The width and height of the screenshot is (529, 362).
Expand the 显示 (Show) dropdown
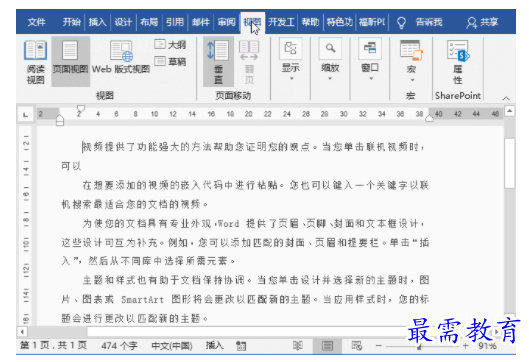coord(291,59)
